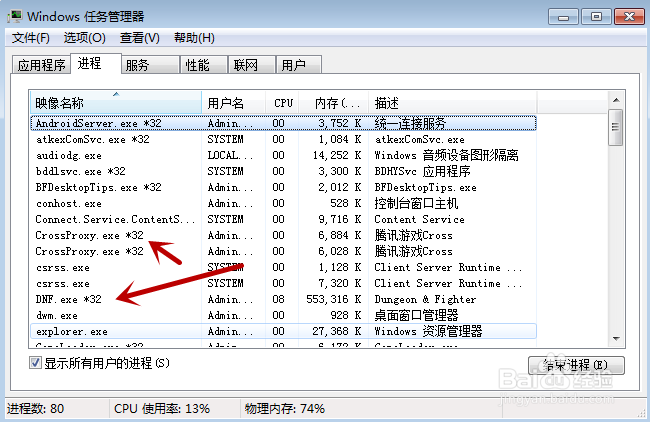Screen dimensions: 650x422
Task: Select CrossProxy.exe using 6,884 K
Action: pos(284,235)
